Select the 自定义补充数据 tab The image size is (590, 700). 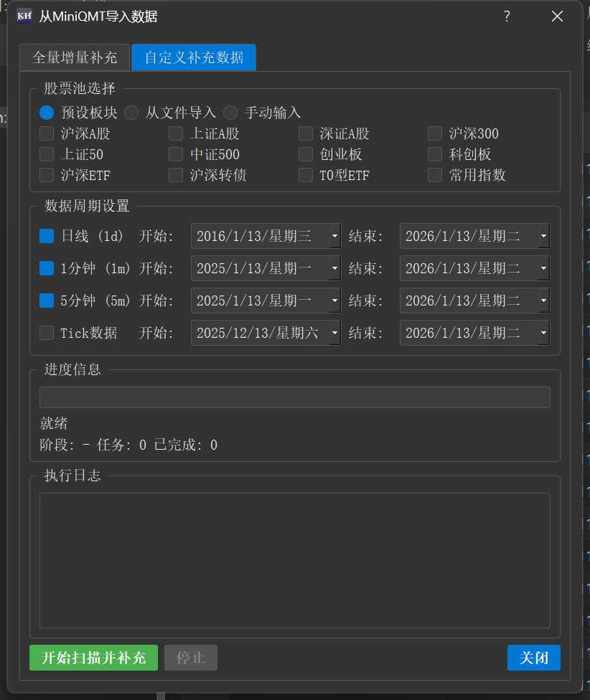click(194, 57)
